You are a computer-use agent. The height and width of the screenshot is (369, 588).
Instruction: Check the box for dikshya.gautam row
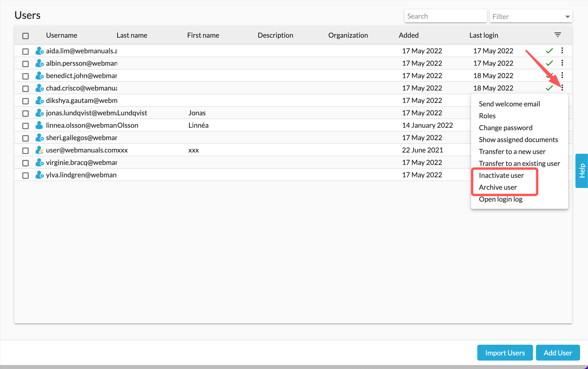[26, 101]
